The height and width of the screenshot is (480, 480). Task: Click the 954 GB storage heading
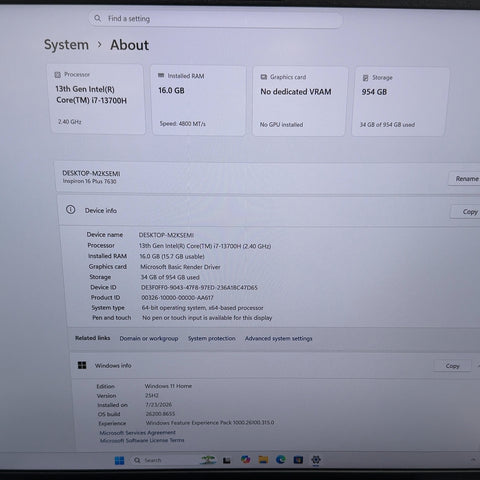[374, 92]
